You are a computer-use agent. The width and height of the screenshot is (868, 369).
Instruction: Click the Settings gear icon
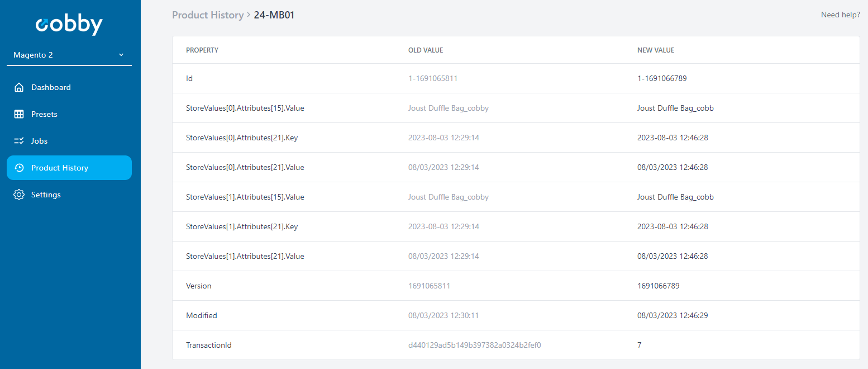(x=19, y=195)
